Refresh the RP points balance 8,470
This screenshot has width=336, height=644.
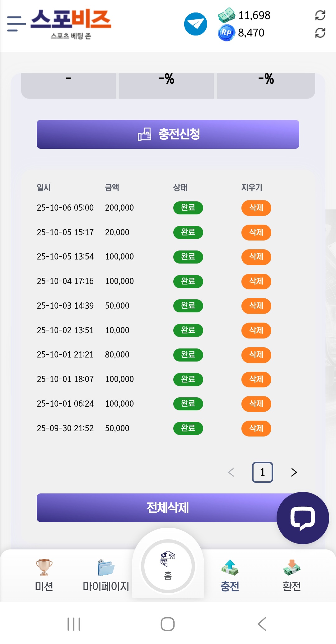(320, 33)
